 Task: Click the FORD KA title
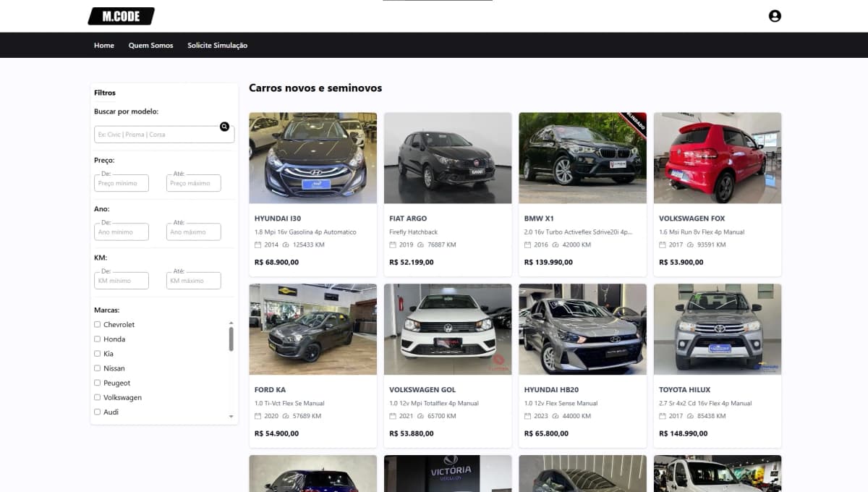(270, 390)
